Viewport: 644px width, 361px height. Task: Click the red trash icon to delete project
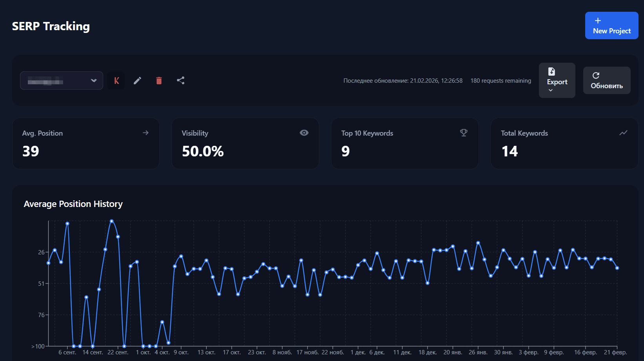tap(159, 80)
